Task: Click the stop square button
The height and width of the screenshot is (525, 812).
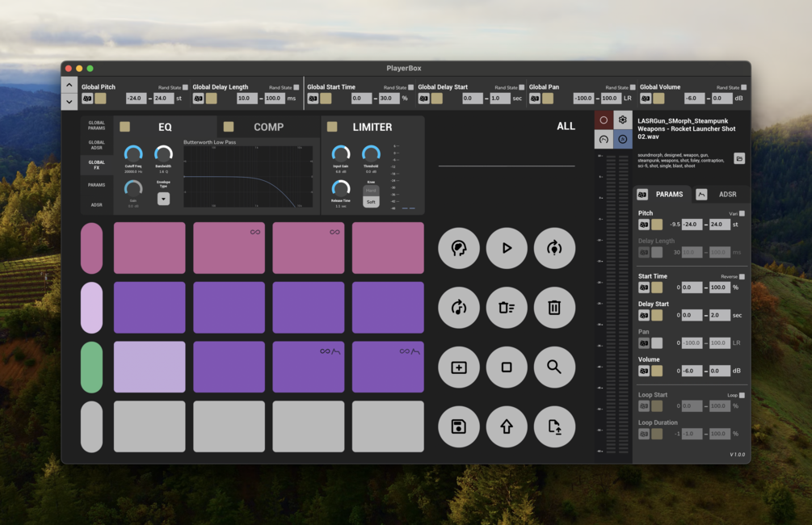Action: pos(507,367)
